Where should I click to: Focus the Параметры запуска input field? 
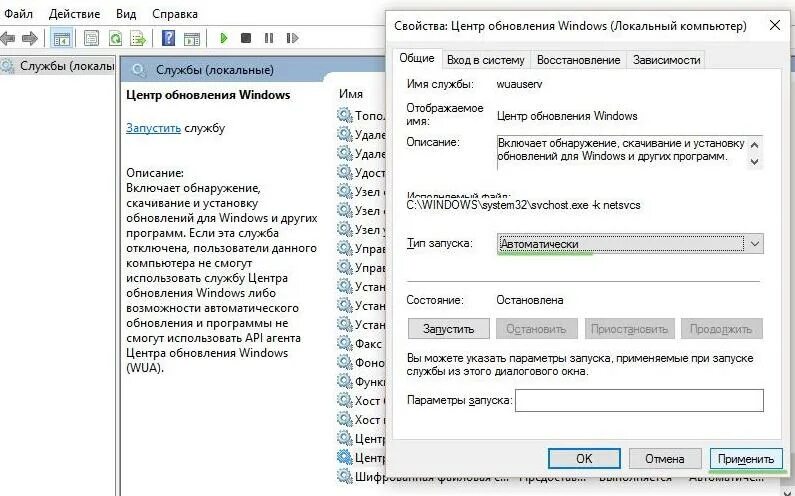click(639, 400)
